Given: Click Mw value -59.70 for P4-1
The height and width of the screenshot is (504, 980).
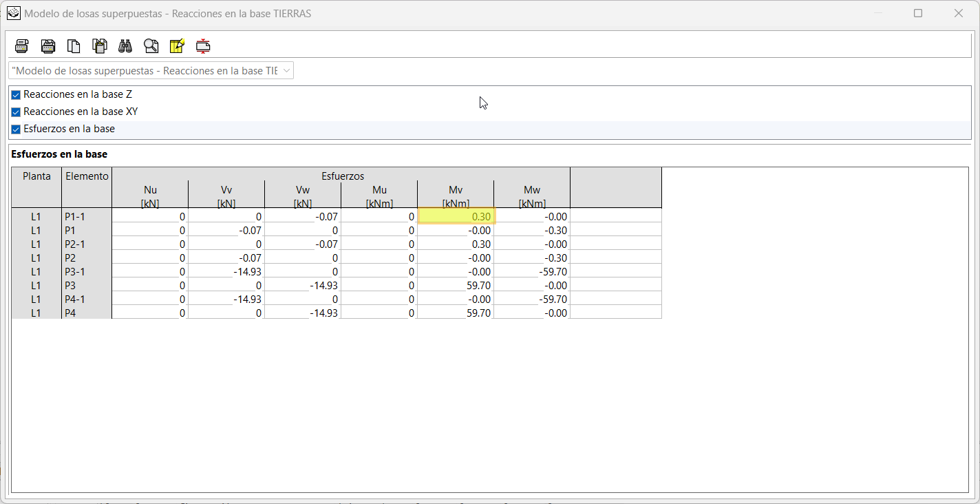Looking at the screenshot, I should point(532,299).
